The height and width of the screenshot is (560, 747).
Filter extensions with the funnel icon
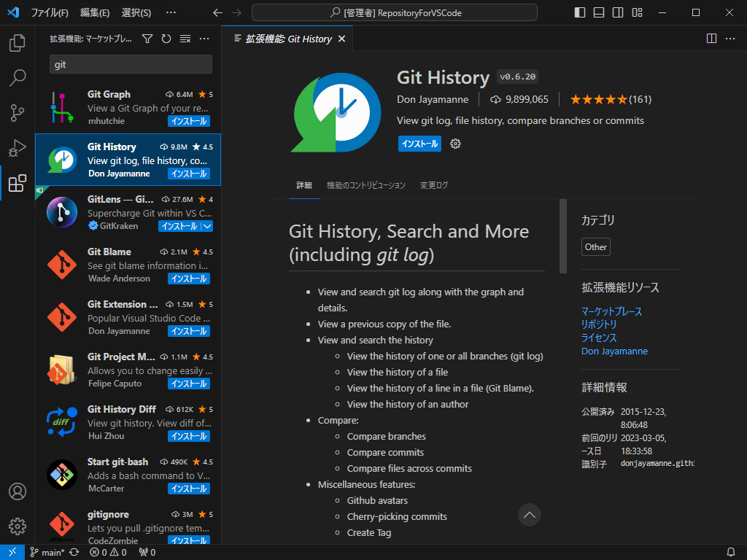click(147, 39)
